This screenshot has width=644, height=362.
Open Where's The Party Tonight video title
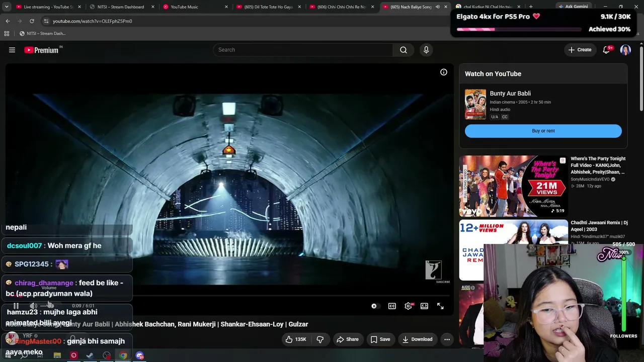(598, 165)
